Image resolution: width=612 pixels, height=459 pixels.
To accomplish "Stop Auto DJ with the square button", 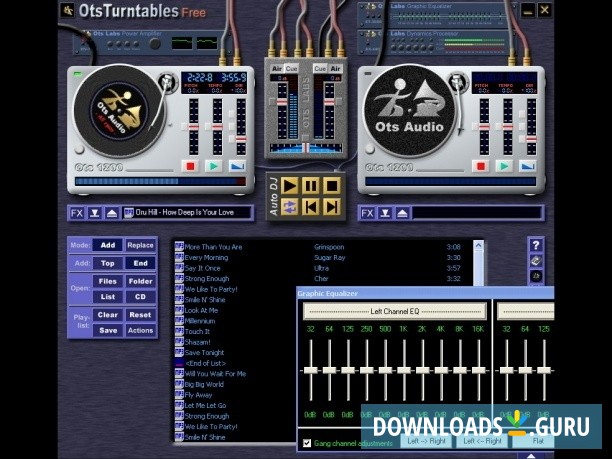I will pyautogui.click(x=331, y=186).
